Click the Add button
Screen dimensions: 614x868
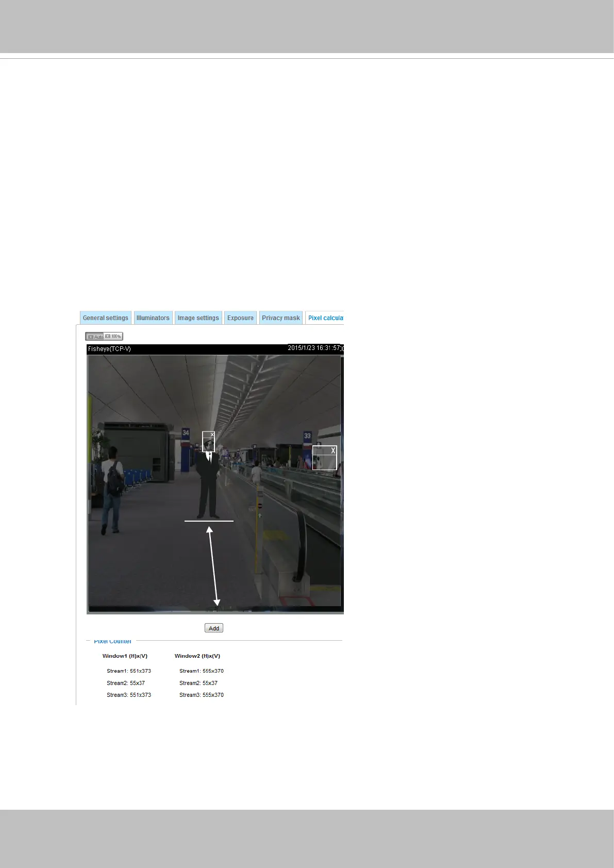pos(214,628)
